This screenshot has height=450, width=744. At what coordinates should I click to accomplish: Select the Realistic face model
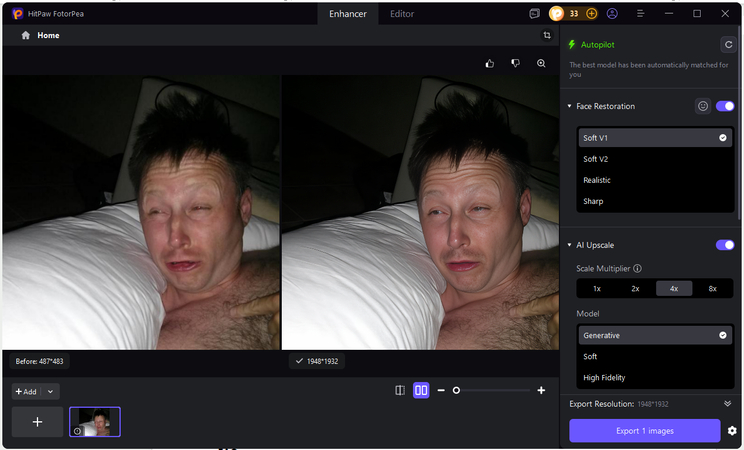(655, 180)
